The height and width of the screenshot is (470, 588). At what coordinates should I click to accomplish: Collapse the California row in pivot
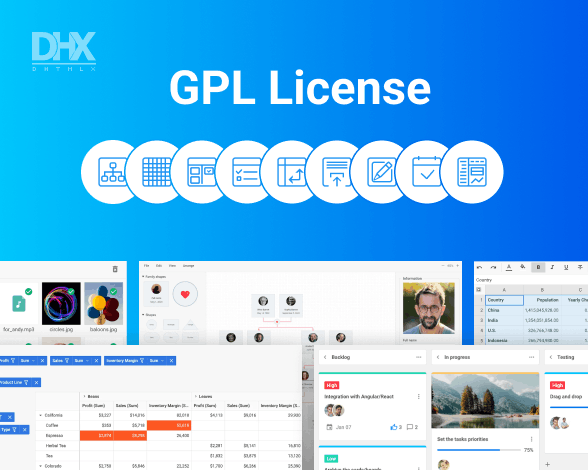point(40,415)
